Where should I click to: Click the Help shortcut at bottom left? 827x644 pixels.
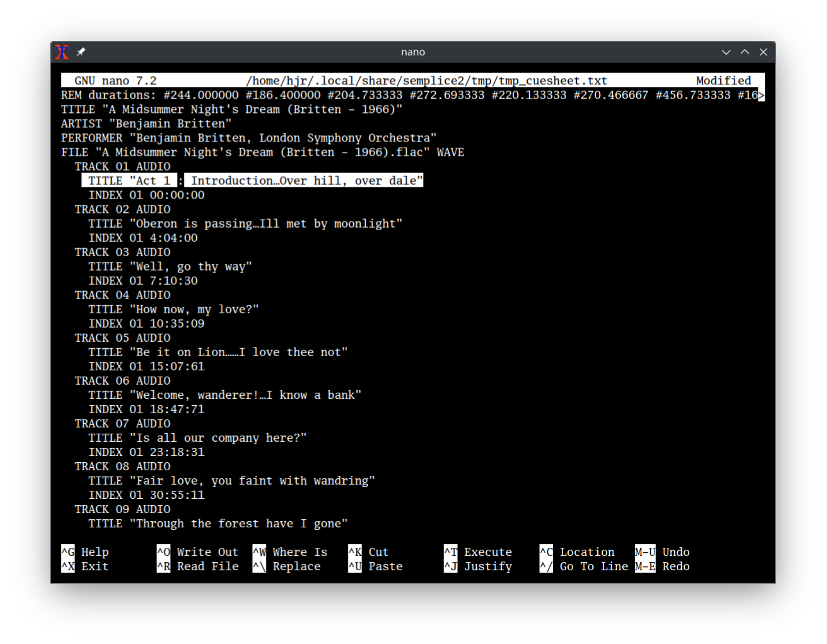pos(96,552)
